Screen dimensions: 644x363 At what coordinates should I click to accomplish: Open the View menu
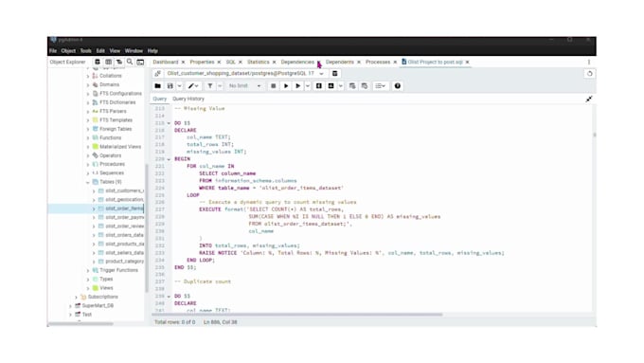(115, 51)
